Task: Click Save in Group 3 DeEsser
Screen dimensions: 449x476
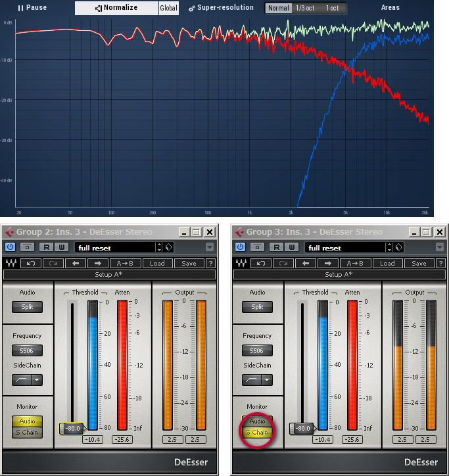Action: click(x=419, y=264)
